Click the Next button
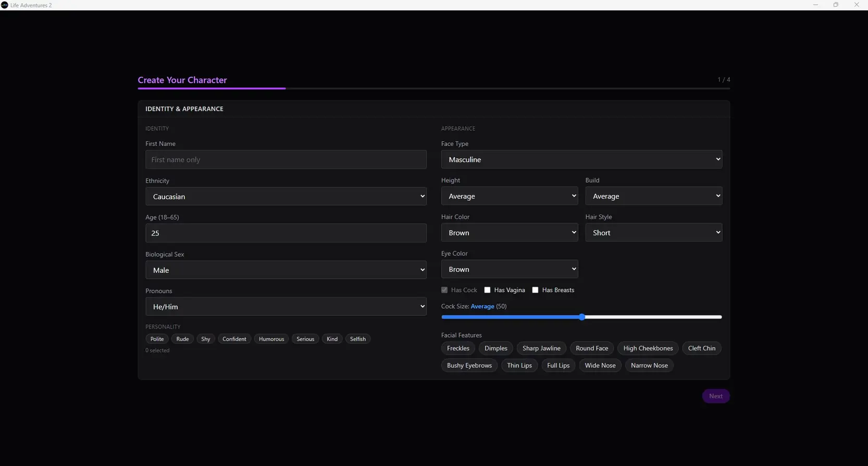Viewport: 868px width, 466px height. click(x=715, y=396)
